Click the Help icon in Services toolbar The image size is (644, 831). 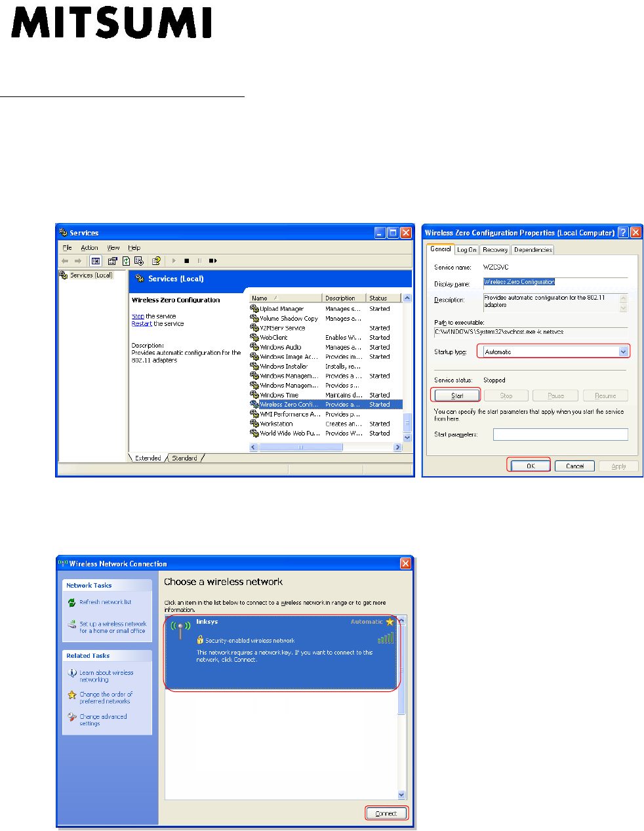156,260
